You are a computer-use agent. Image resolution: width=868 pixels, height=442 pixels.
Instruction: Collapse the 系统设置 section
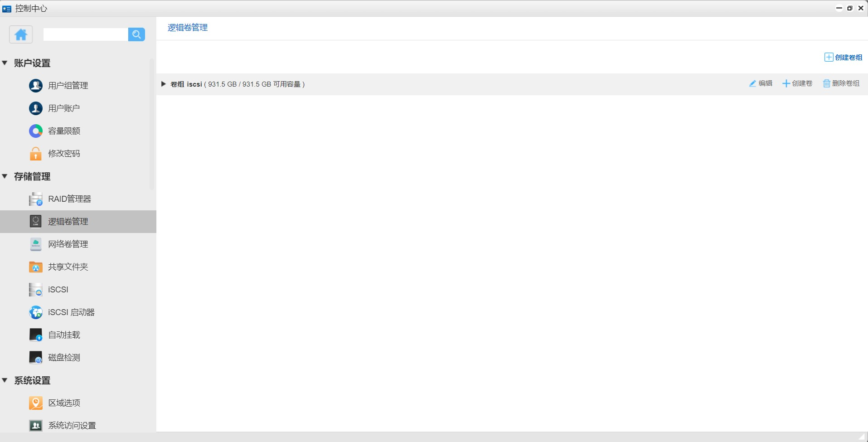[x=5, y=380]
